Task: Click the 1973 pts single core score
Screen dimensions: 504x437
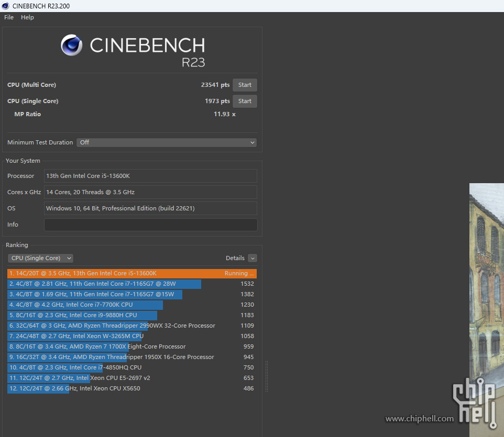Action: (x=217, y=101)
